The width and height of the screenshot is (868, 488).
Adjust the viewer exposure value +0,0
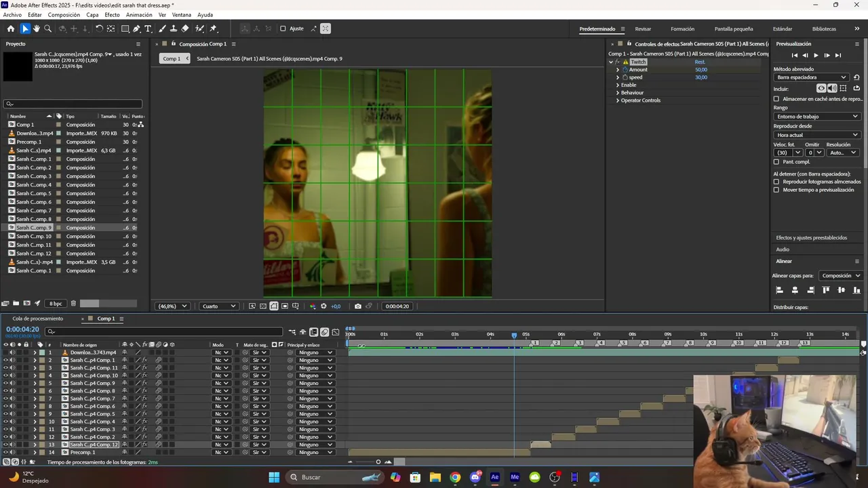tap(336, 306)
